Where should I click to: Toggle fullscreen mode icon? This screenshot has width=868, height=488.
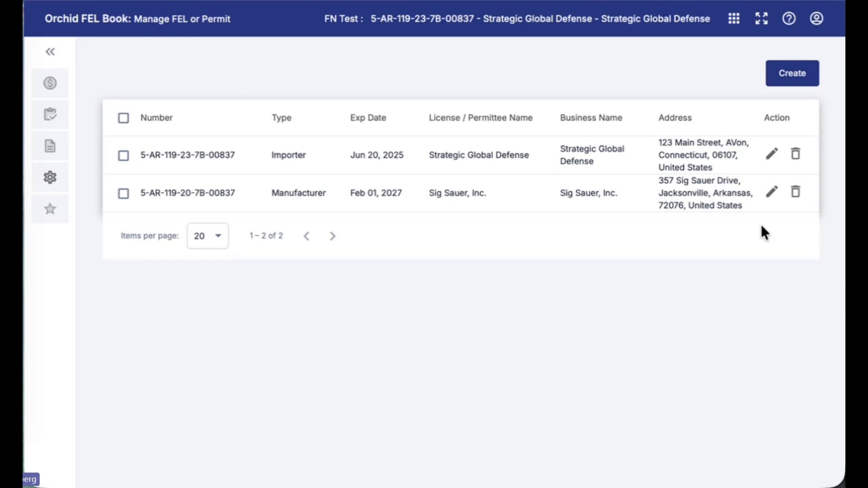761,18
